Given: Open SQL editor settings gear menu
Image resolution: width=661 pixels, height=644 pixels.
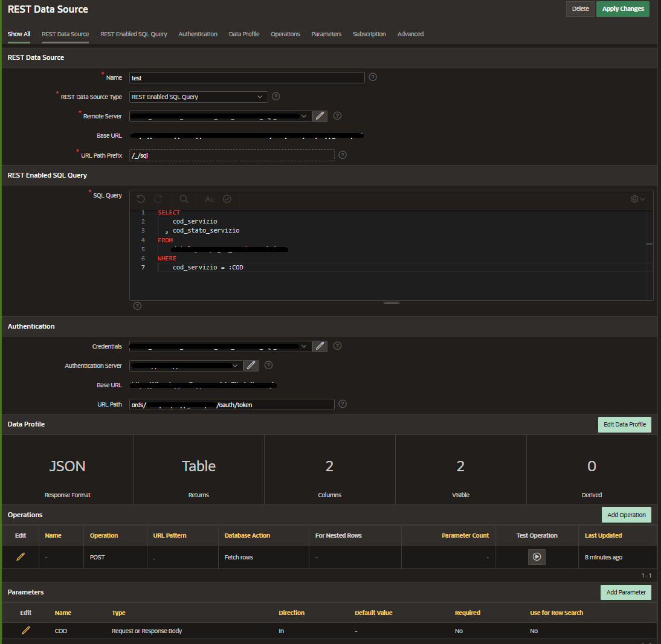Looking at the screenshot, I should pyautogui.click(x=637, y=199).
